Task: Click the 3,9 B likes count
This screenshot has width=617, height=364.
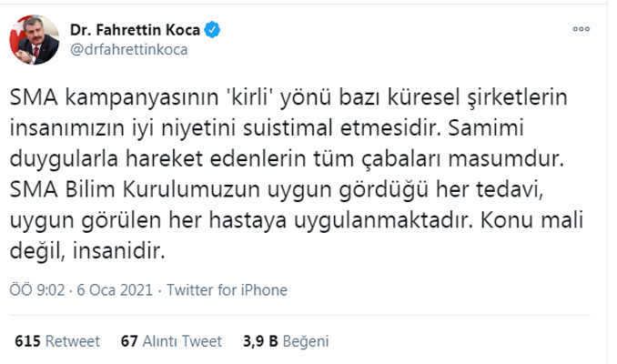Action: click(x=262, y=341)
